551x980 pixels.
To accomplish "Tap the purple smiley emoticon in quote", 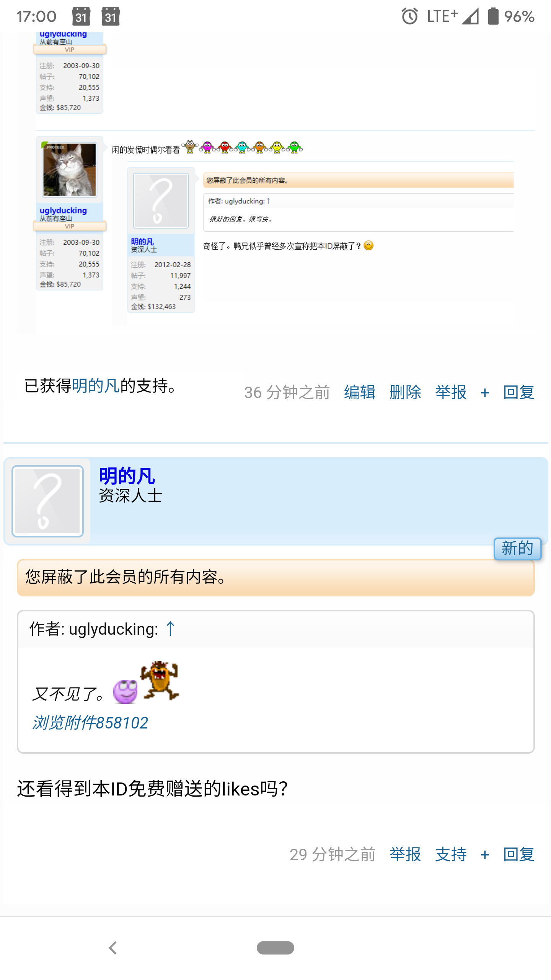I will point(126,692).
